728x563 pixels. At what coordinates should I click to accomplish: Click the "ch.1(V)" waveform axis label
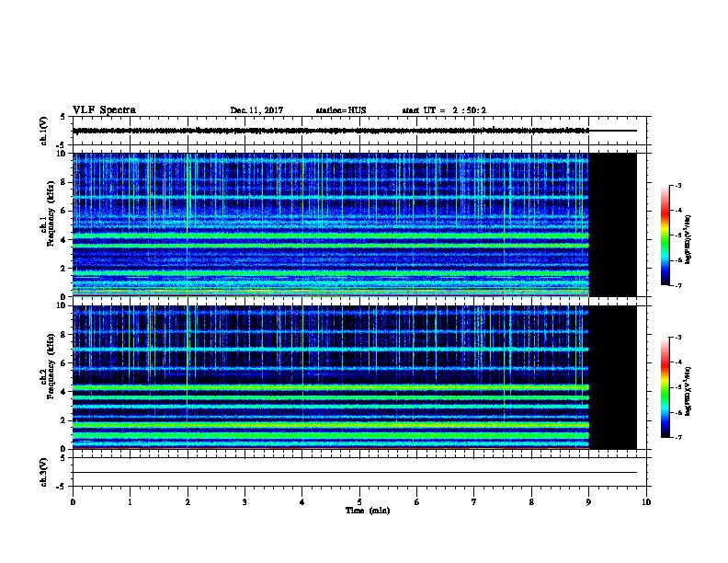(x=44, y=131)
